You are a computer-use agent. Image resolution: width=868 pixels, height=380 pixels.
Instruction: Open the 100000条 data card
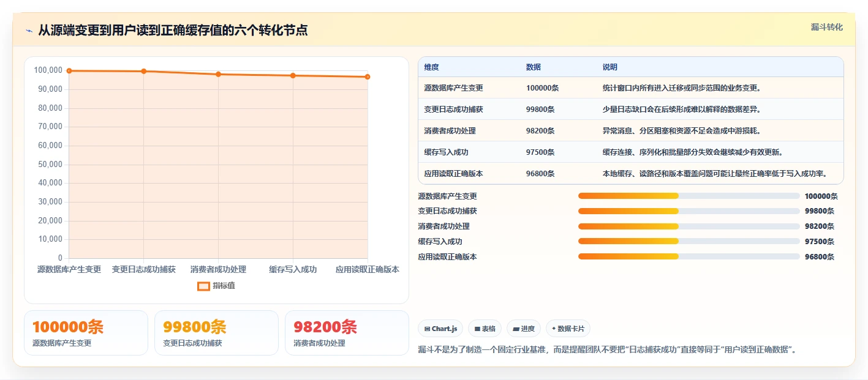[x=86, y=333]
